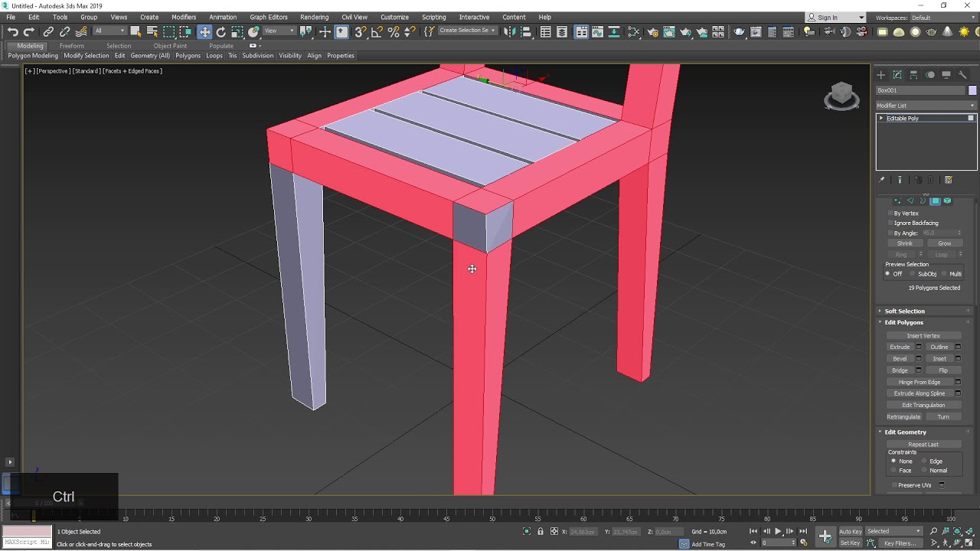Click the ViewCube in the viewport
This screenshot has height=551, width=980.
[841, 96]
